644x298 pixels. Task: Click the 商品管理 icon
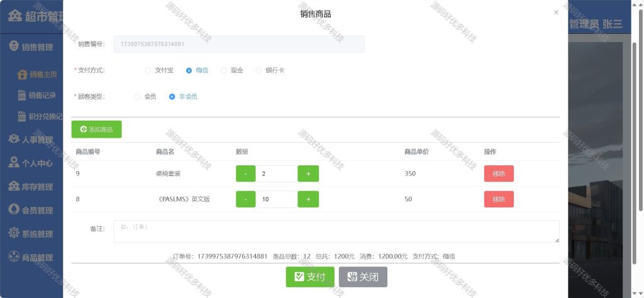click(x=14, y=256)
